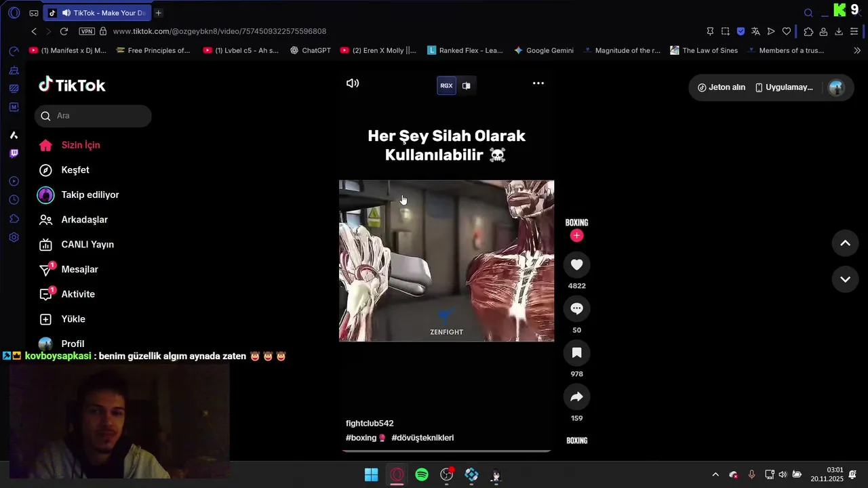The image size is (868, 488).
Task: Click the TikTok logo
Action: [x=72, y=85]
